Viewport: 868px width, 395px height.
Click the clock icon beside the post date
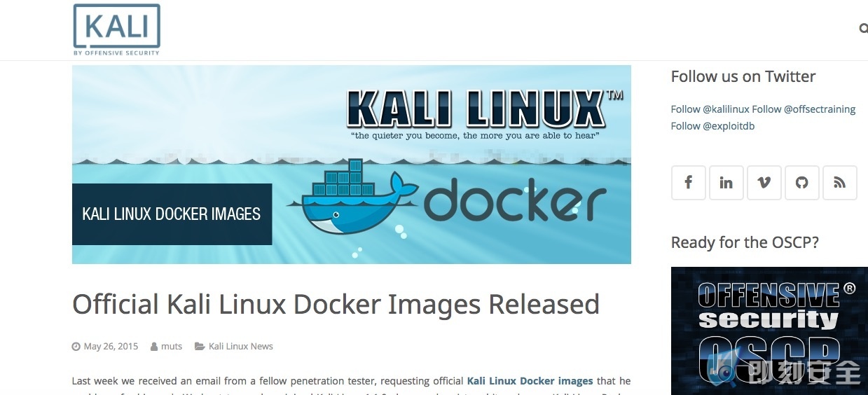pos(76,346)
